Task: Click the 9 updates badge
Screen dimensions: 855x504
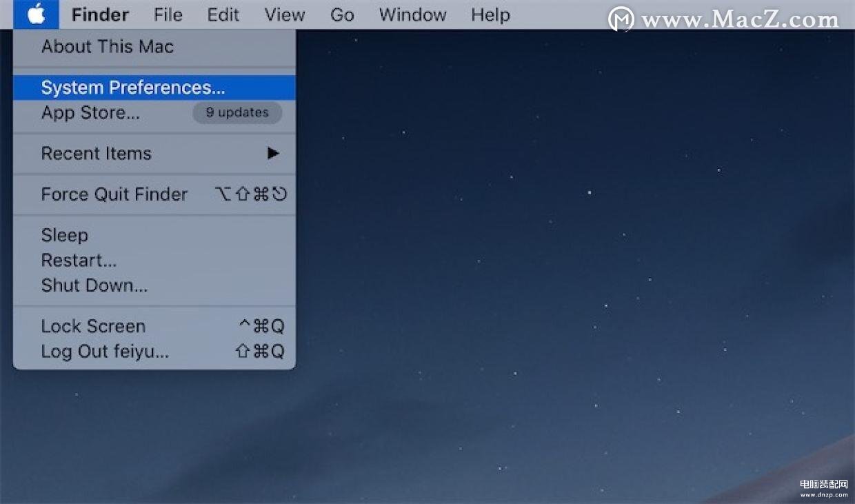Action: (x=237, y=112)
